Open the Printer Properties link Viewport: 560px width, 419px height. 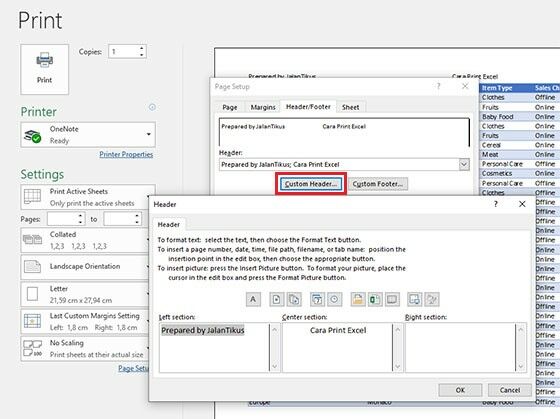(x=126, y=154)
